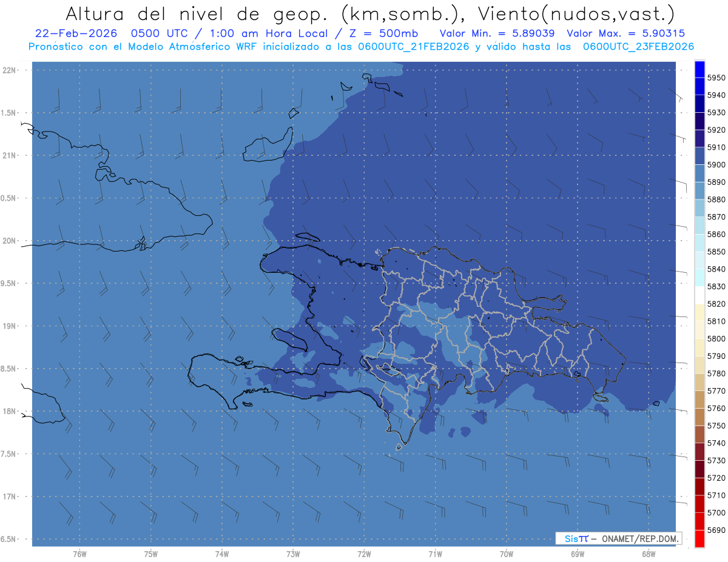
Task: Click the 5880 colorbar label
Action: pyautogui.click(x=716, y=199)
